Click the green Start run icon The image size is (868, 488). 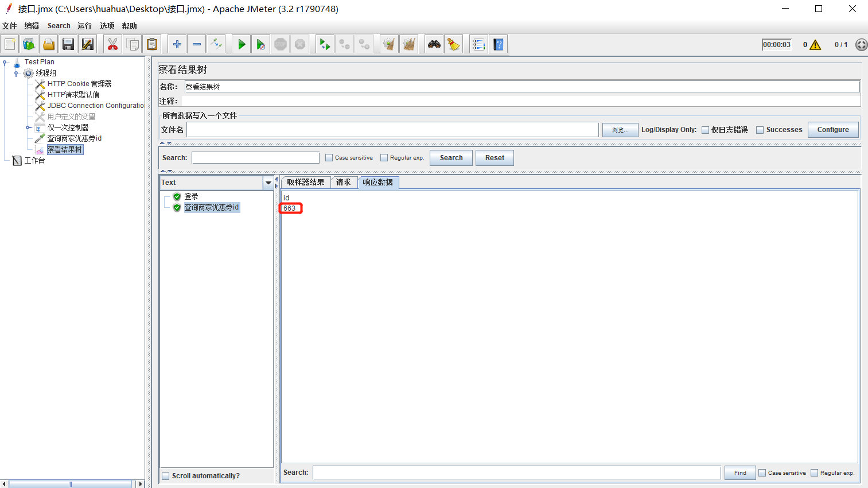point(242,44)
